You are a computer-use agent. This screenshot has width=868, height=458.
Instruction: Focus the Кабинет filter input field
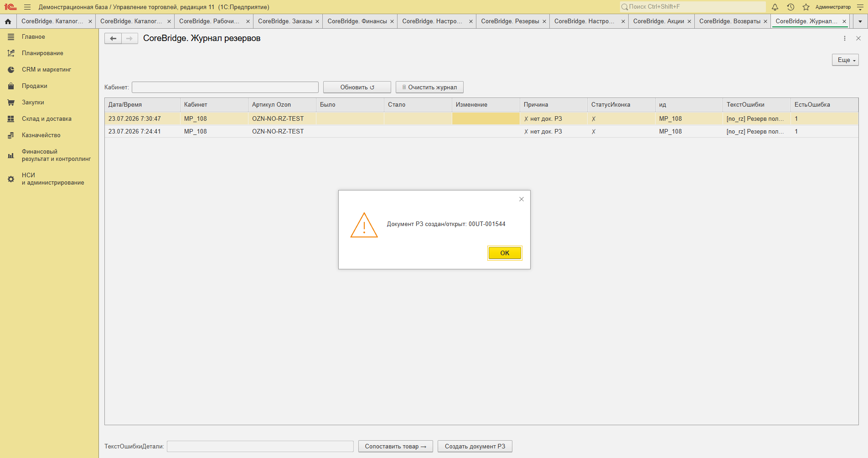(225, 87)
